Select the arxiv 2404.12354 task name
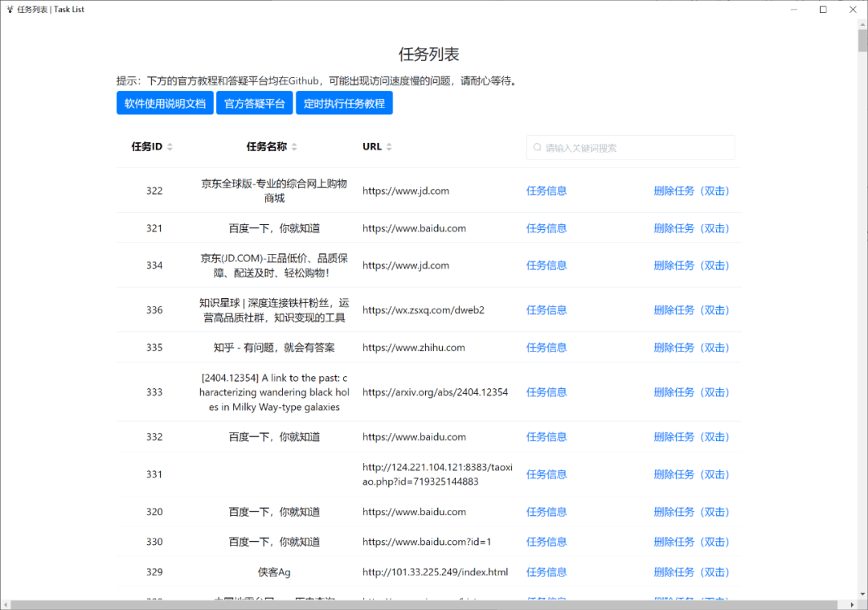The image size is (868, 610). [274, 392]
